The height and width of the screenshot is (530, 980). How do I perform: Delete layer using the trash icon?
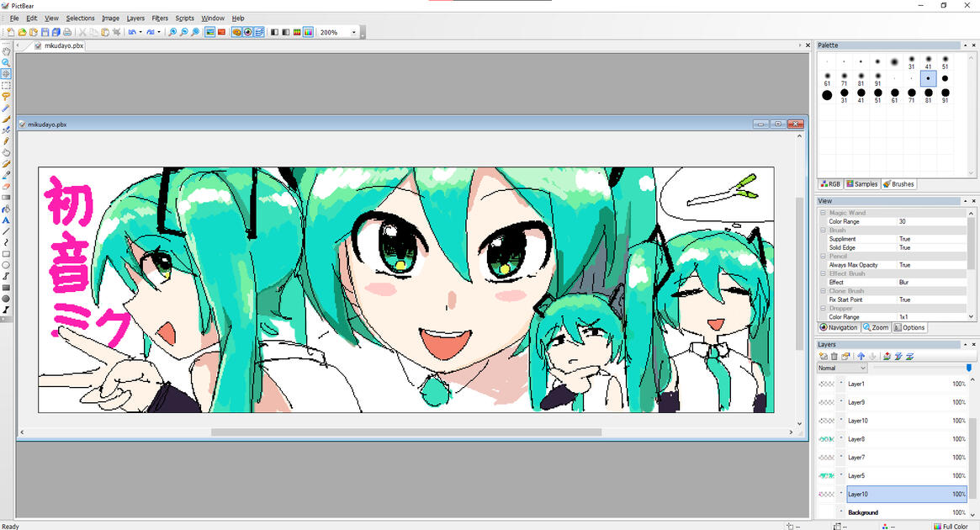point(834,357)
